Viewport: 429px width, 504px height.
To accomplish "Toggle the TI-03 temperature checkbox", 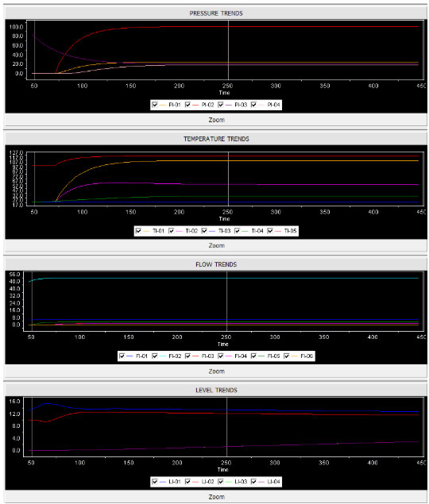I will point(204,231).
